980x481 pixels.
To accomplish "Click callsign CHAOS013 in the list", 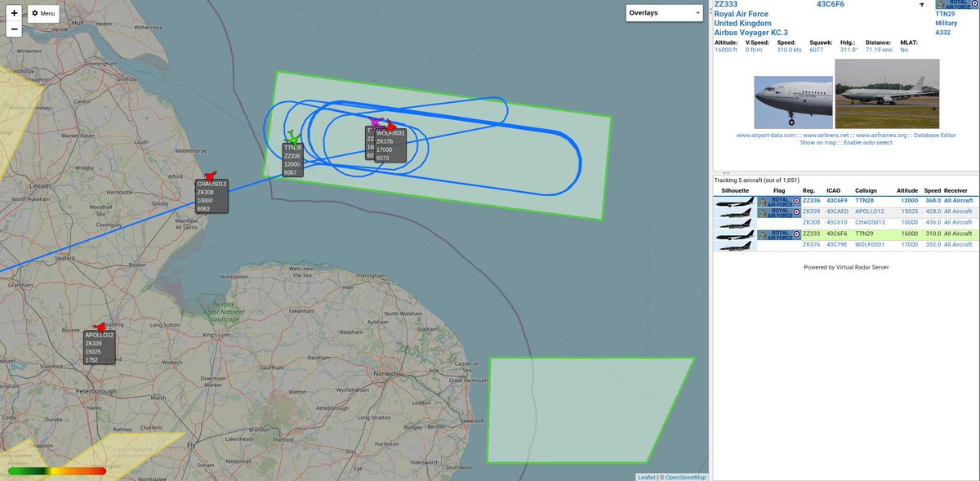I will pyautogui.click(x=869, y=222).
